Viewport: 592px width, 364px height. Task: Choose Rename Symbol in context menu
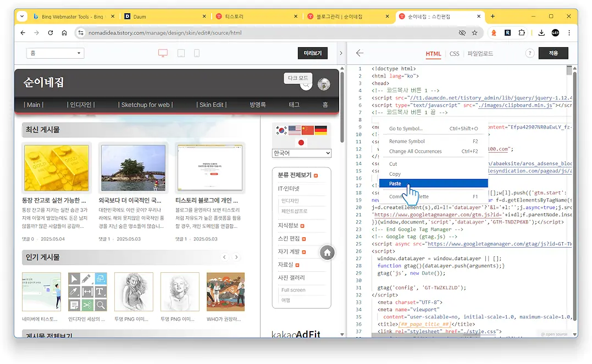click(x=434, y=142)
